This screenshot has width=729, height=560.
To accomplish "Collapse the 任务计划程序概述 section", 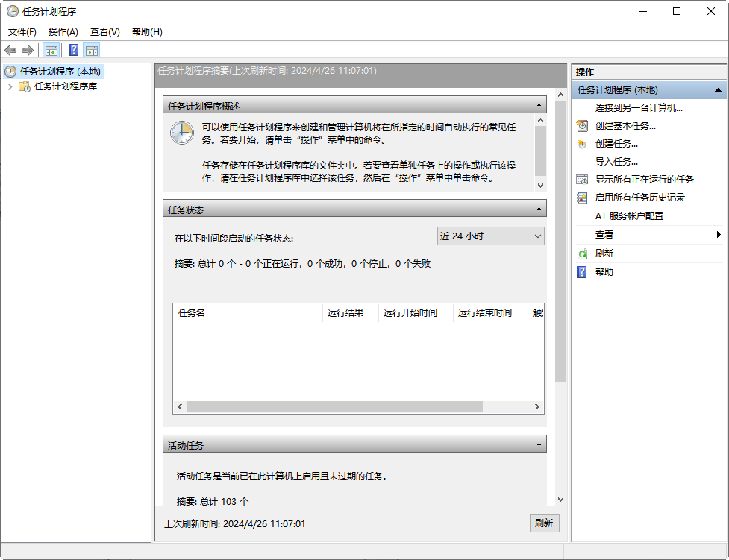I will click(x=538, y=107).
